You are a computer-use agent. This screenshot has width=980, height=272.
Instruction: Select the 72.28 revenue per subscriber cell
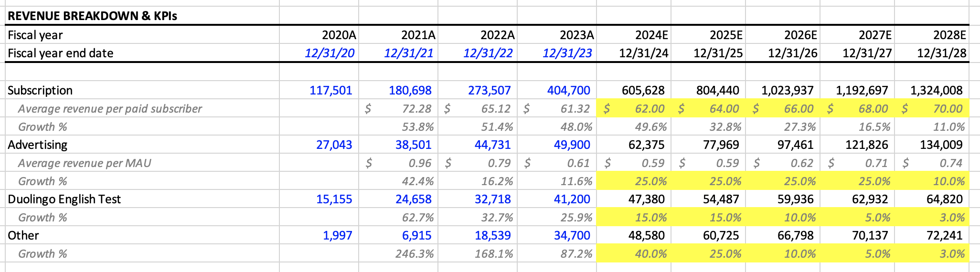(x=398, y=108)
